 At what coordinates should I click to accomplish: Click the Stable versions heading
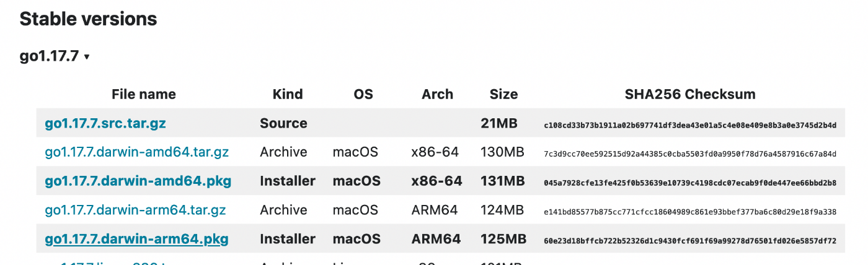click(x=88, y=19)
